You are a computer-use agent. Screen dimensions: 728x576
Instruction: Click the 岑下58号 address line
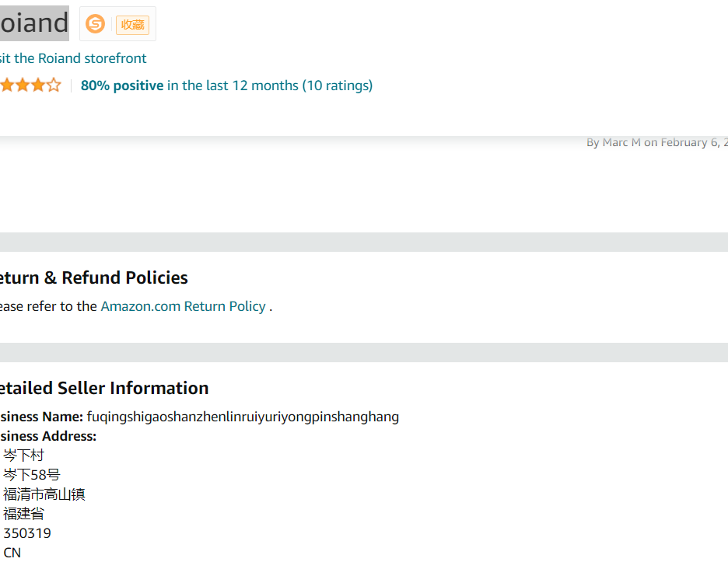point(32,475)
